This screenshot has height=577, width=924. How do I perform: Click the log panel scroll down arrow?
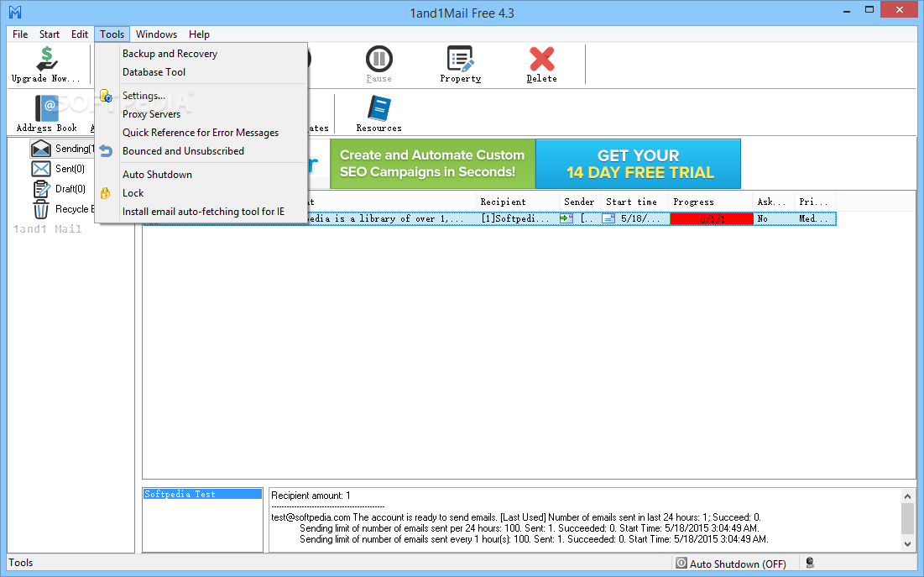(907, 544)
